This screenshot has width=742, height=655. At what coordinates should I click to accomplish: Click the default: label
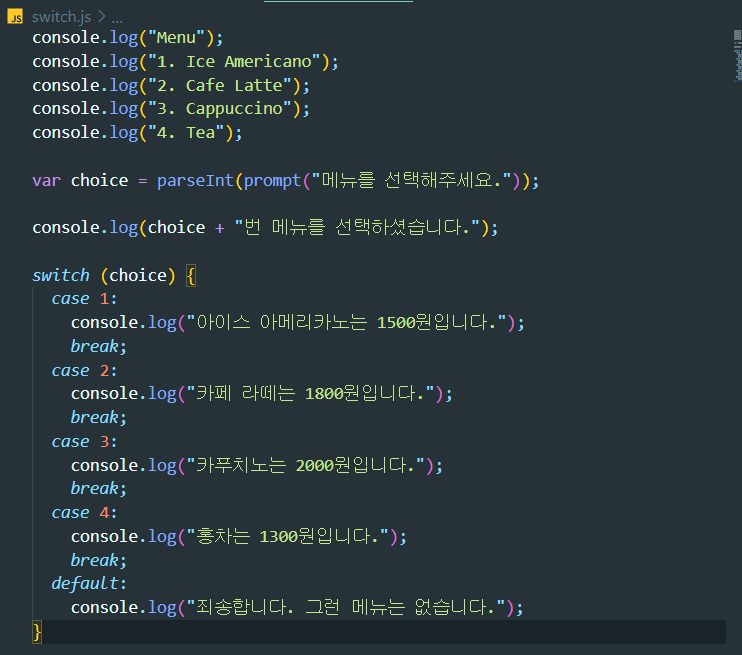coord(89,584)
